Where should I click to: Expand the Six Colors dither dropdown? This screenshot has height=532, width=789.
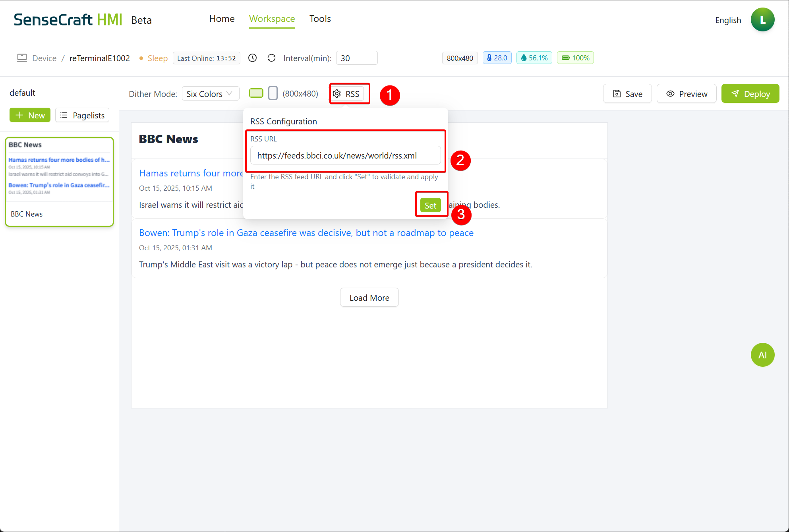coord(210,94)
